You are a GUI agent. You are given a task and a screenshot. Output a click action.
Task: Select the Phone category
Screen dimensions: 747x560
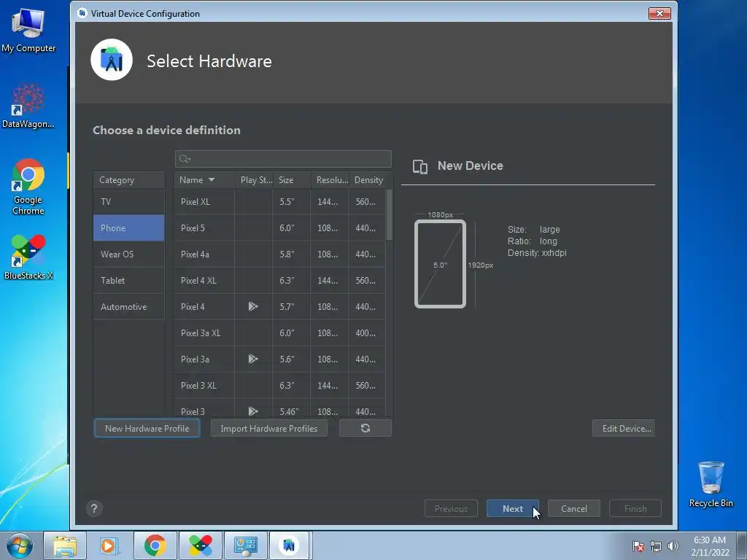(x=128, y=227)
